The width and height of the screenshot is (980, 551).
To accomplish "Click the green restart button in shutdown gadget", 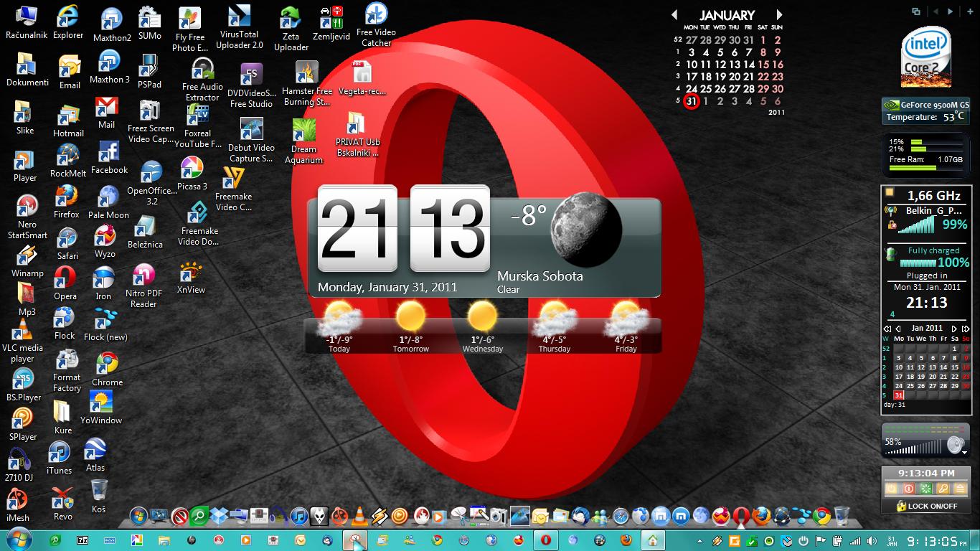I will click(926, 488).
